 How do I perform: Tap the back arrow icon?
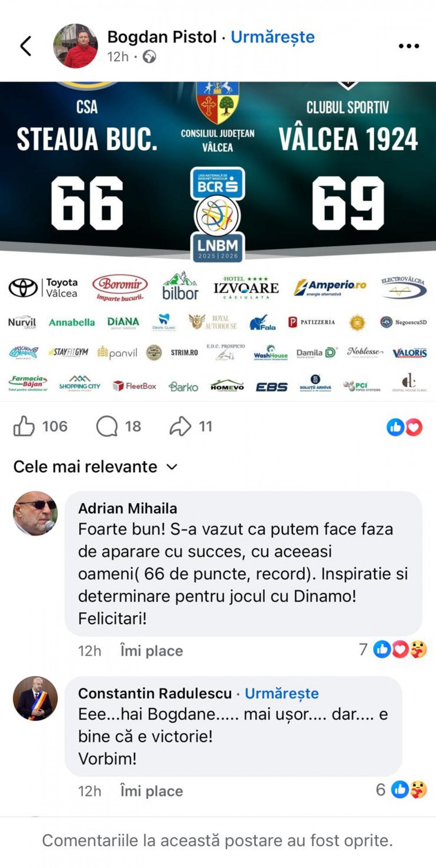[26, 46]
